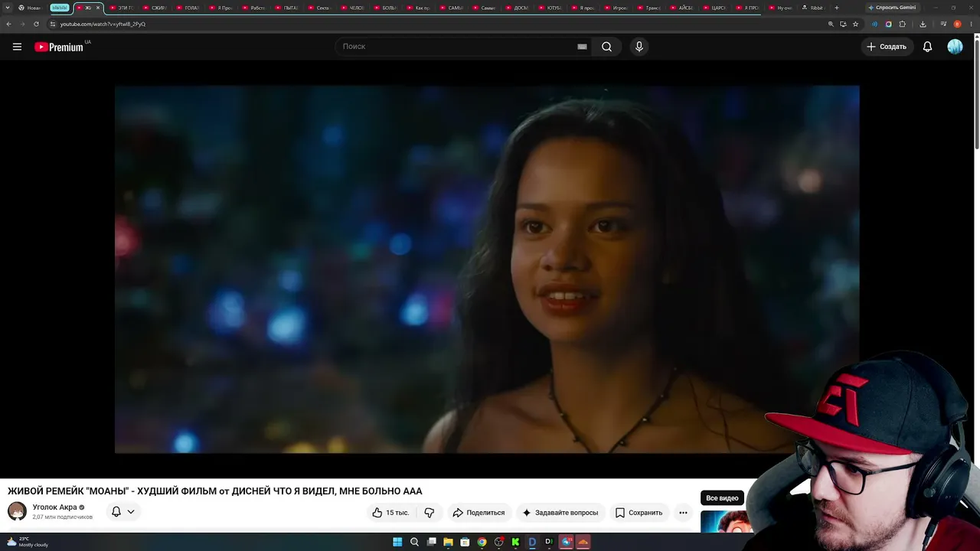Expand notification settings chevron next to bell

point(131,512)
